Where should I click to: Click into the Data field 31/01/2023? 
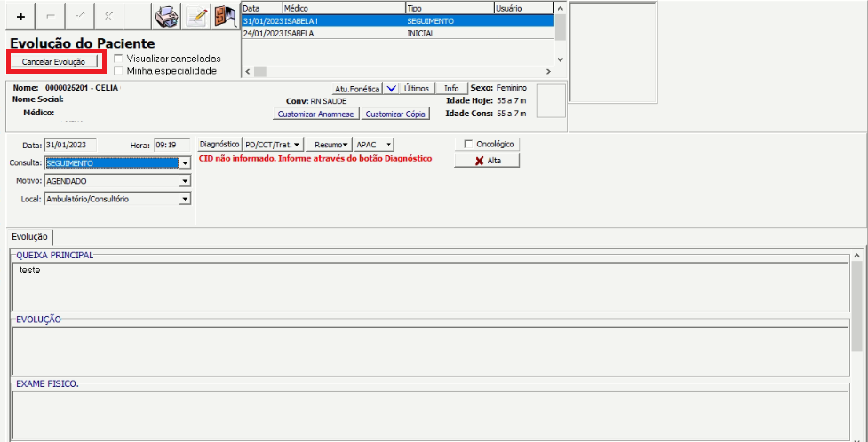point(70,145)
